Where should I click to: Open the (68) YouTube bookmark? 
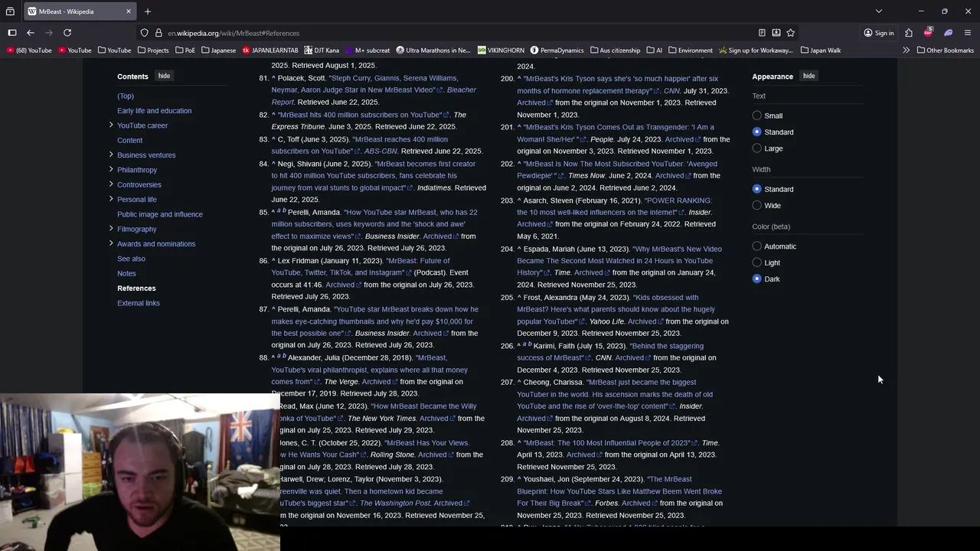tap(29, 51)
